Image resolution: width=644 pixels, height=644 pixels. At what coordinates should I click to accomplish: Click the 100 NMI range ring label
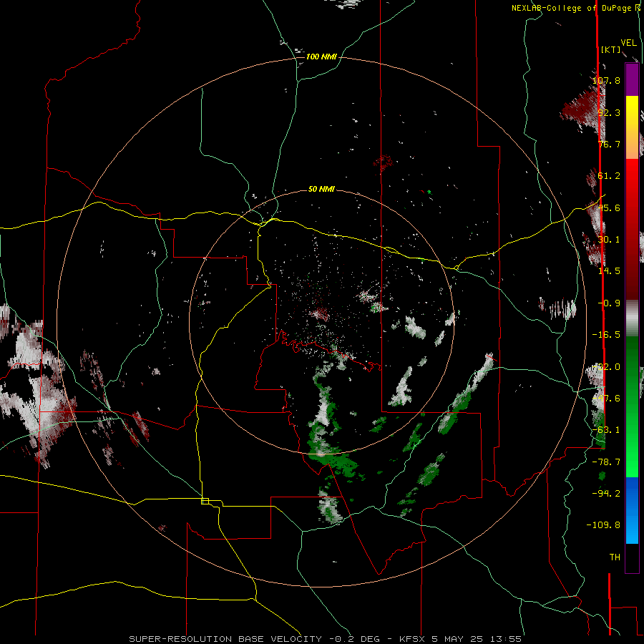[x=321, y=57]
